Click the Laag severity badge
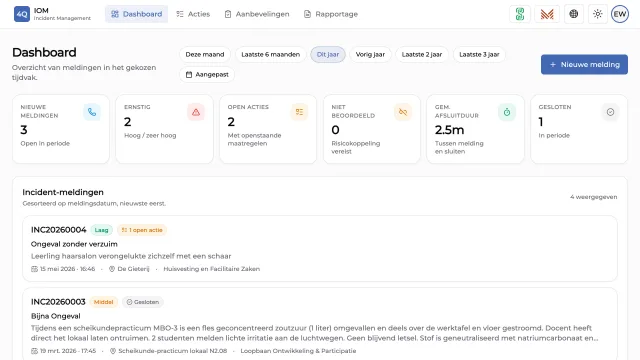This screenshot has height=360, width=640. click(x=102, y=230)
